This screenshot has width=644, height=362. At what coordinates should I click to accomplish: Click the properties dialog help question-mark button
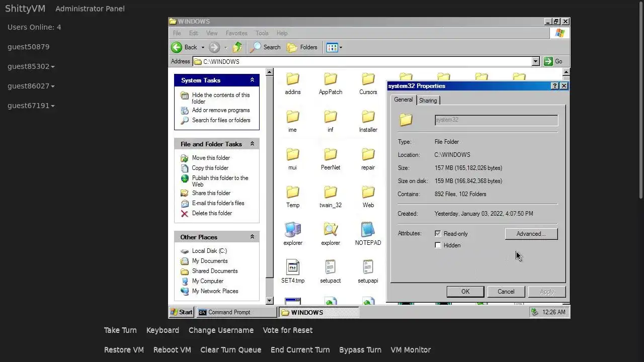click(554, 86)
